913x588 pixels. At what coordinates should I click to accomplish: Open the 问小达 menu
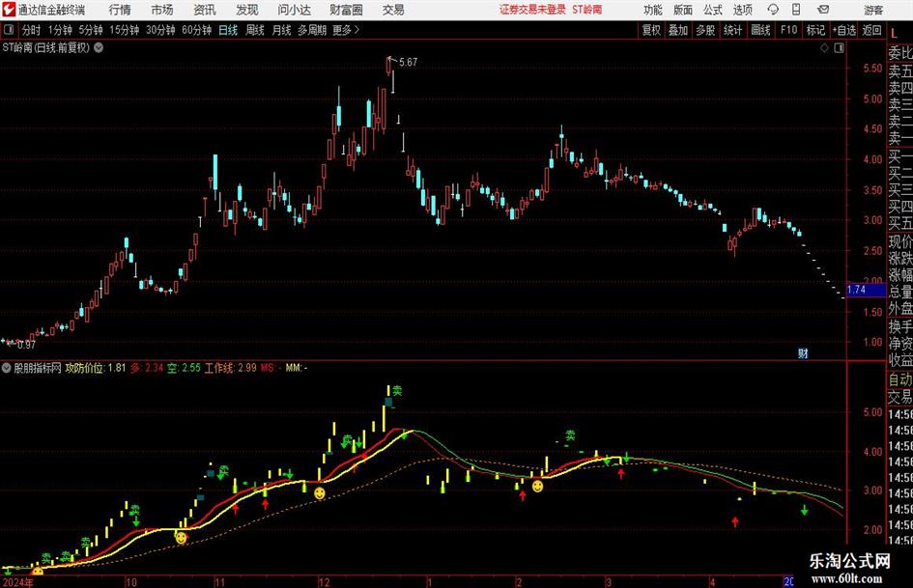click(294, 10)
